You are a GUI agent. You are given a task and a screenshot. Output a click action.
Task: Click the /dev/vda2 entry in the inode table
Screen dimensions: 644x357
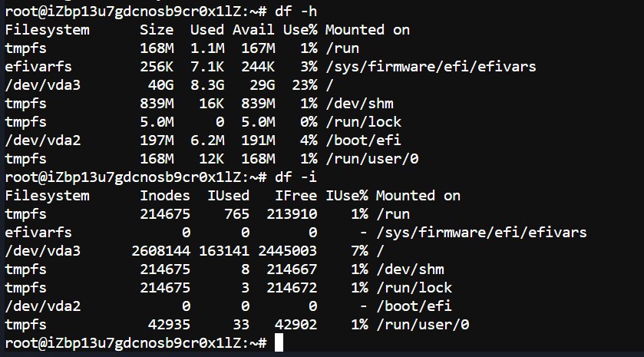pyautogui.click(x=43, y=306)
